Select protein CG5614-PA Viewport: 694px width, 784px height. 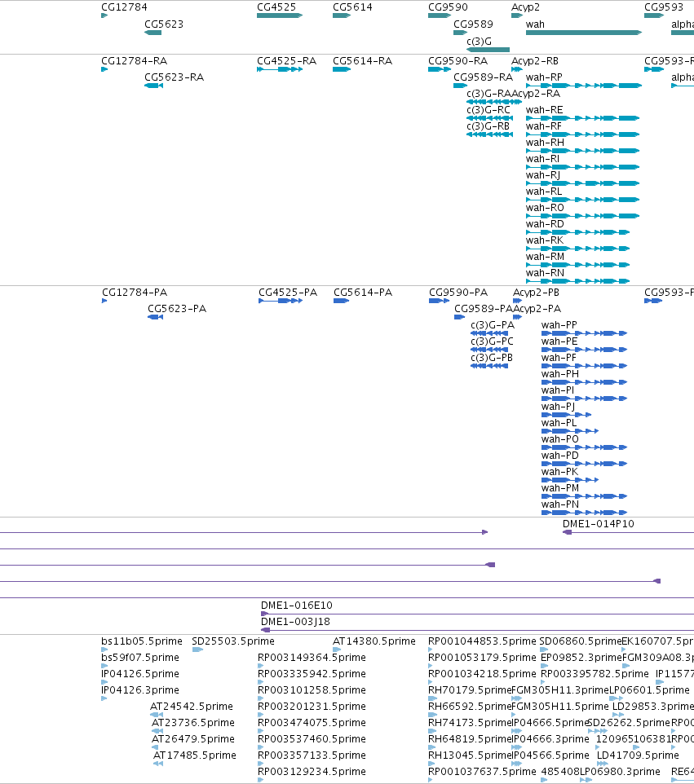[363, 293]
